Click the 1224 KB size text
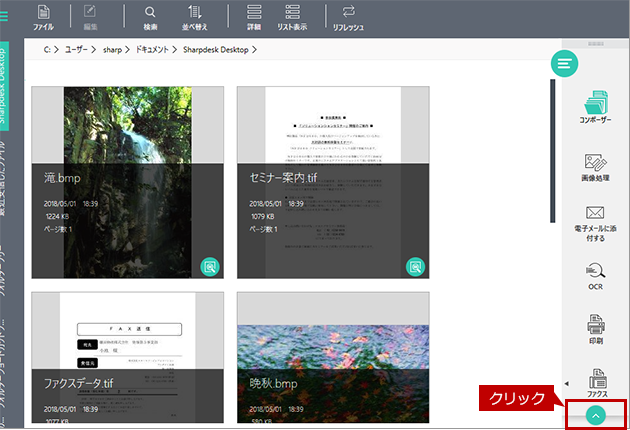Viewport: 630px width, 430px height. tap(57, 216)
